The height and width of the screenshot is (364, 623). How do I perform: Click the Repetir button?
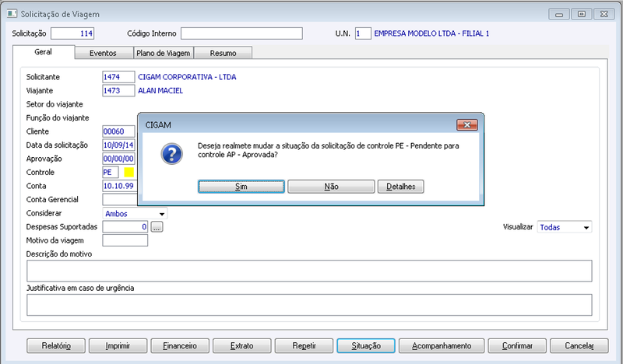coord(304,346)
